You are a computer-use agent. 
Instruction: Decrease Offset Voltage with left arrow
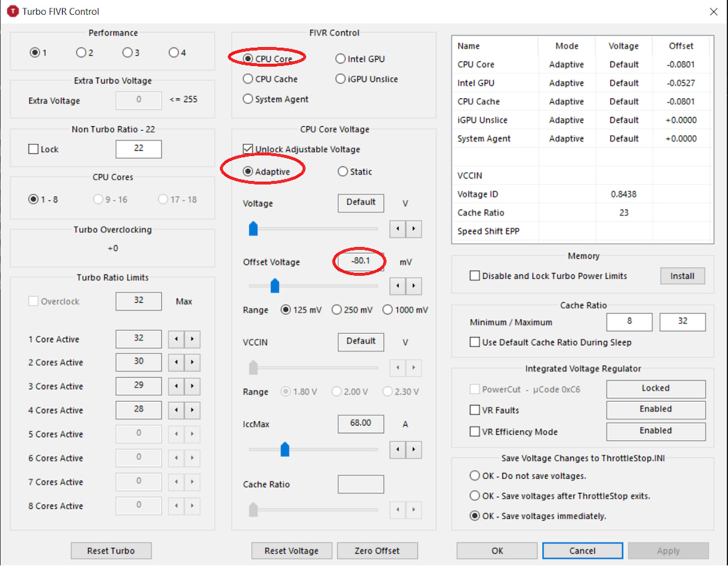(397, 286)
